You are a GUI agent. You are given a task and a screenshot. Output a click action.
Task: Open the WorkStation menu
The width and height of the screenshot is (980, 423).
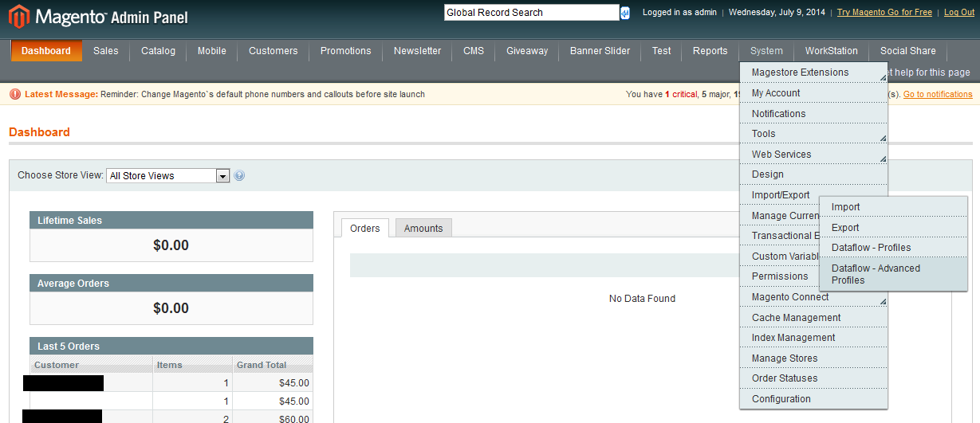tap(832, 51)
